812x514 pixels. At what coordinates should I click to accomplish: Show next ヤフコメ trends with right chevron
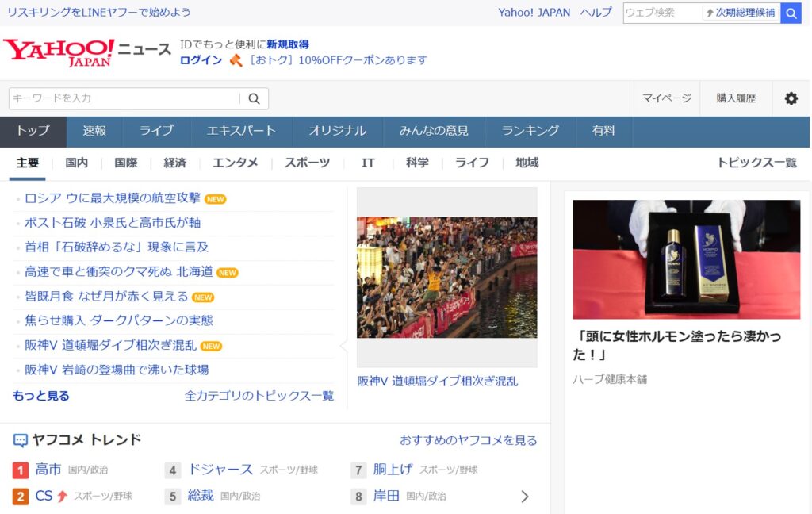pos(525,497)
